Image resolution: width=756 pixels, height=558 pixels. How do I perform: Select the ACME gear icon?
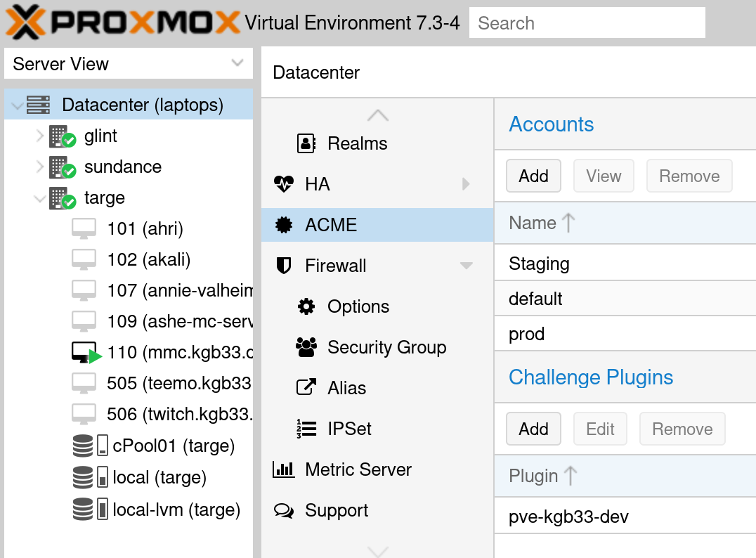[285, 224]
